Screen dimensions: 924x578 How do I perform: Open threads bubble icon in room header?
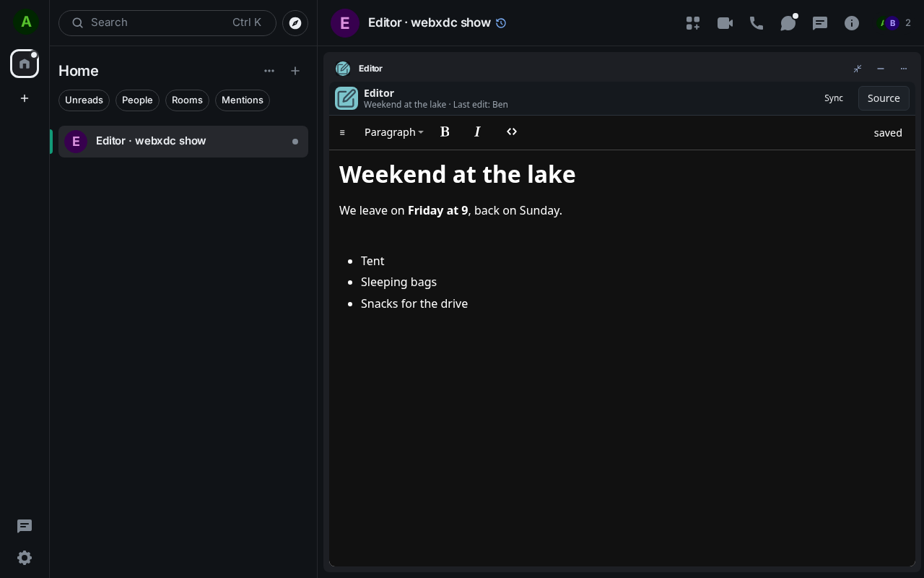click(x=788, y=23)
